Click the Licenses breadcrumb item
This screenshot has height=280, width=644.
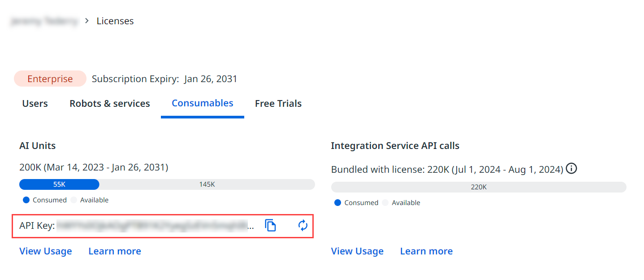(115, 21)
